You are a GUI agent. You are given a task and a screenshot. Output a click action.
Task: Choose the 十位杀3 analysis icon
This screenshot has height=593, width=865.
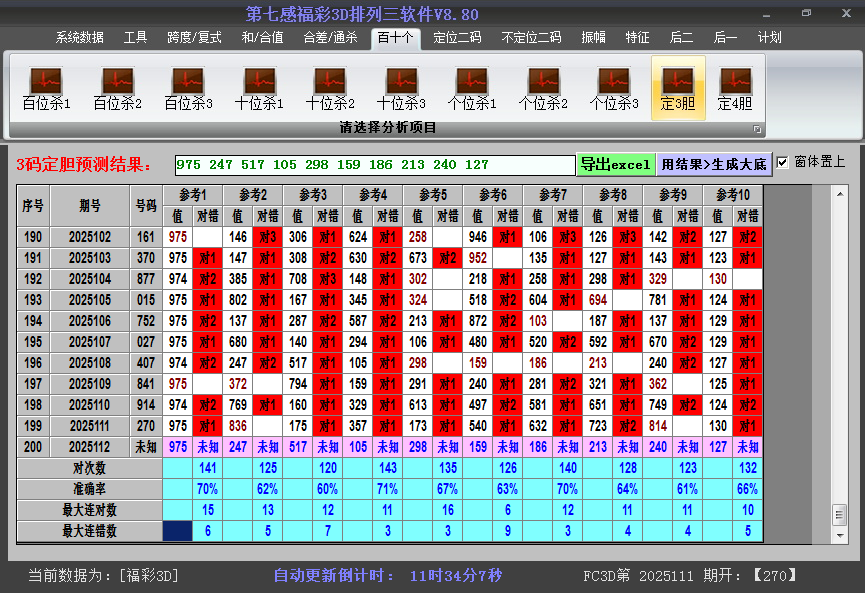(401, 89)
